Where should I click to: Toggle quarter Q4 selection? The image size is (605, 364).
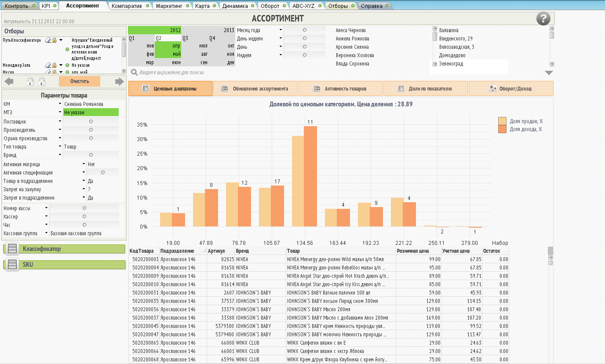[222, 38]
